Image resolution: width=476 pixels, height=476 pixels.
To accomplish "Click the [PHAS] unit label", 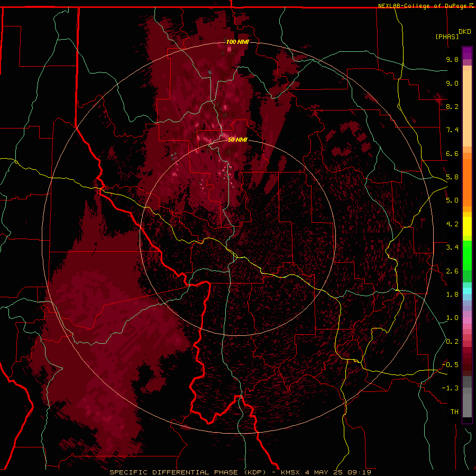I will 447,36.
